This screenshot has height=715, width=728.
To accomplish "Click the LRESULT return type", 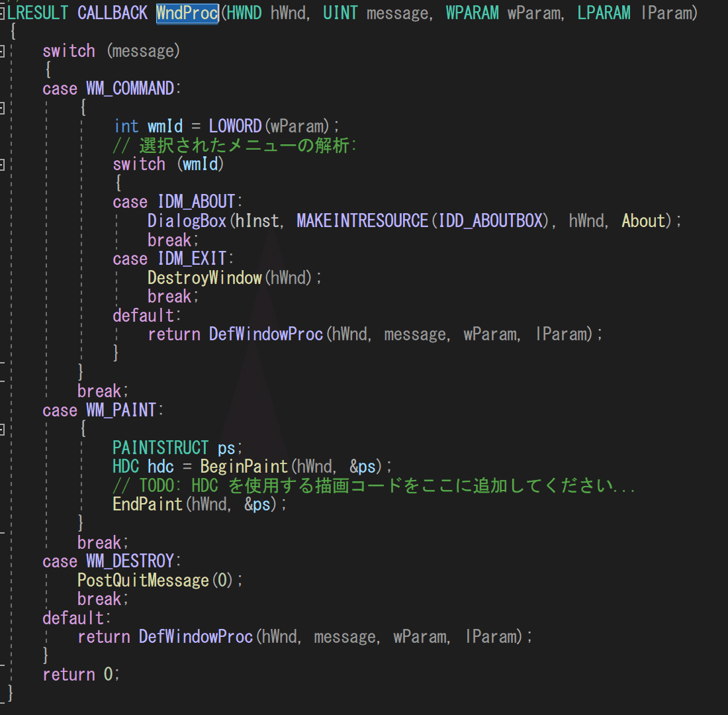I will (38, 13).
